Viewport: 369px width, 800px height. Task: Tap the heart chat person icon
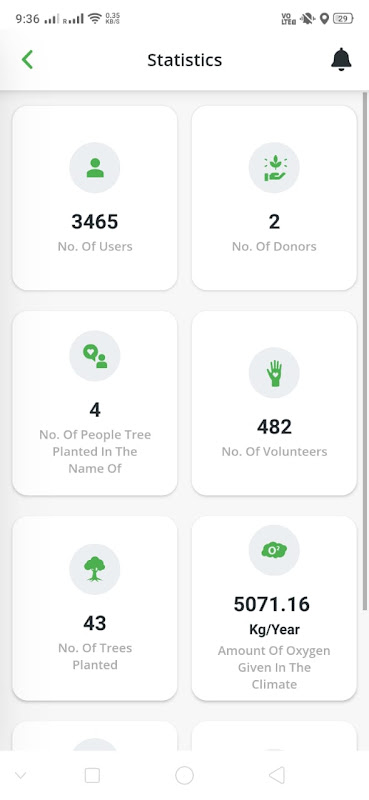(95, 356)
